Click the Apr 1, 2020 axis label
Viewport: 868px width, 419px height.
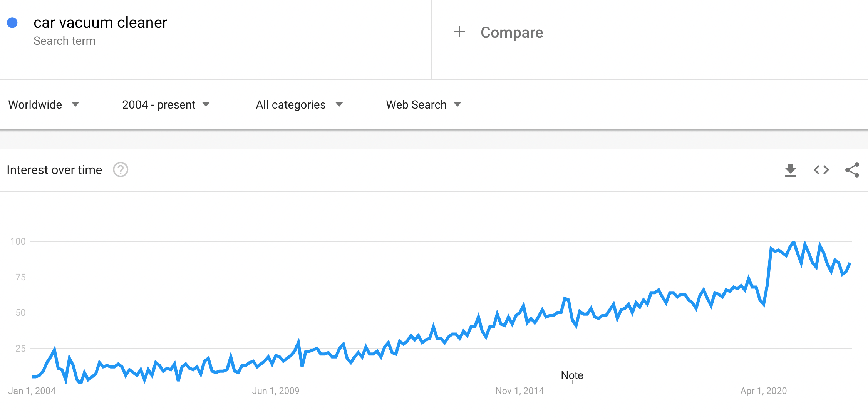(x=763, y=391)
